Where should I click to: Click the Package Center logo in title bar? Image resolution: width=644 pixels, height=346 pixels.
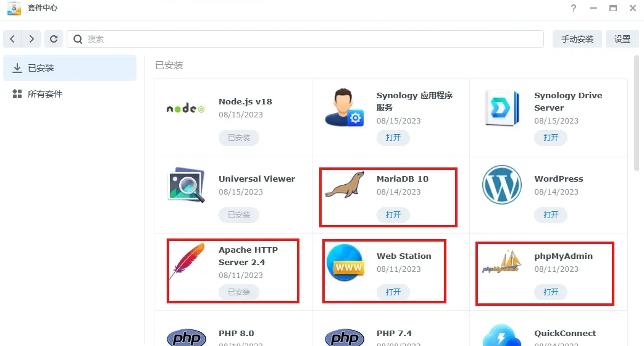pos(14,8)
